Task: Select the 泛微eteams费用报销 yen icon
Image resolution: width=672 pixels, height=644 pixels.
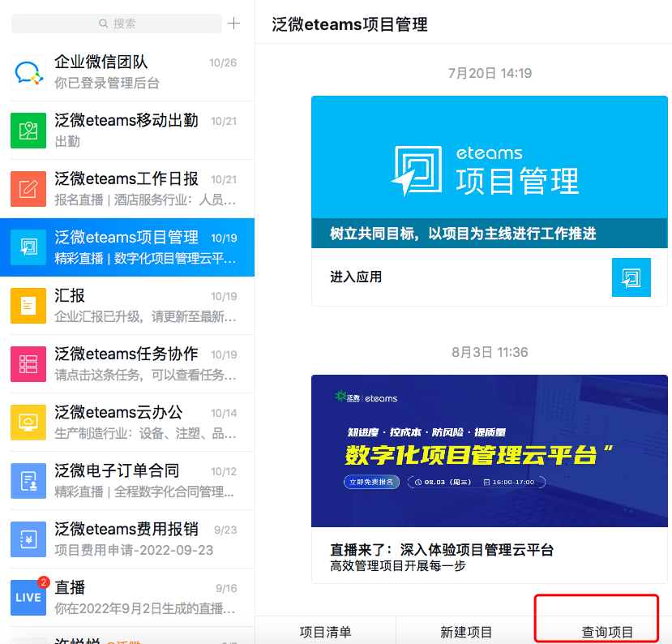Action: [x=28, y=539]
